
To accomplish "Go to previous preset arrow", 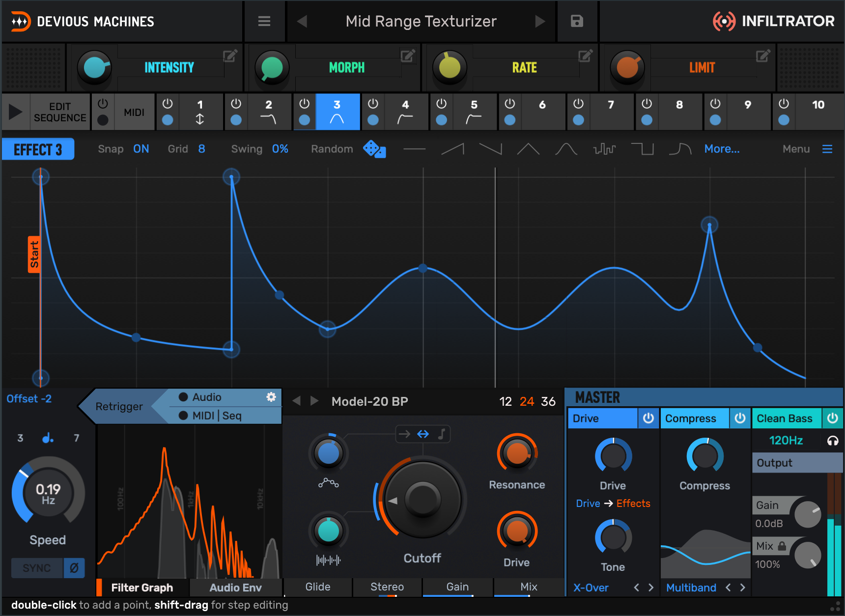I will coord(302,21).
